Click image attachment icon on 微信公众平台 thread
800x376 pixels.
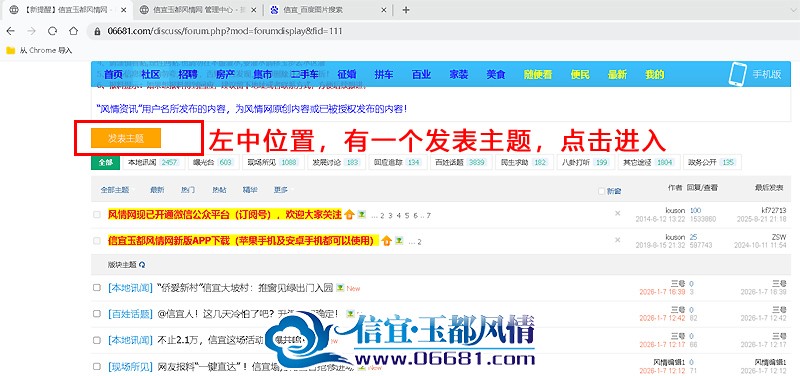pos(361,214)
